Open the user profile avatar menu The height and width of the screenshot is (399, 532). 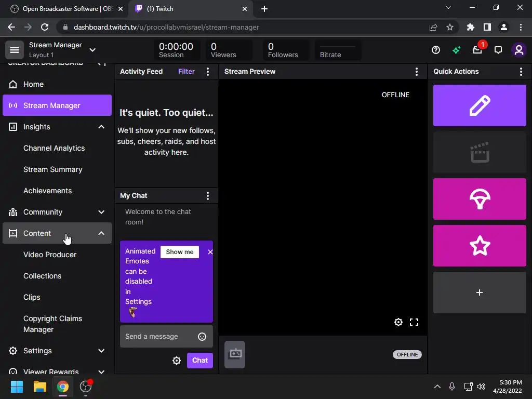[519, 50]
